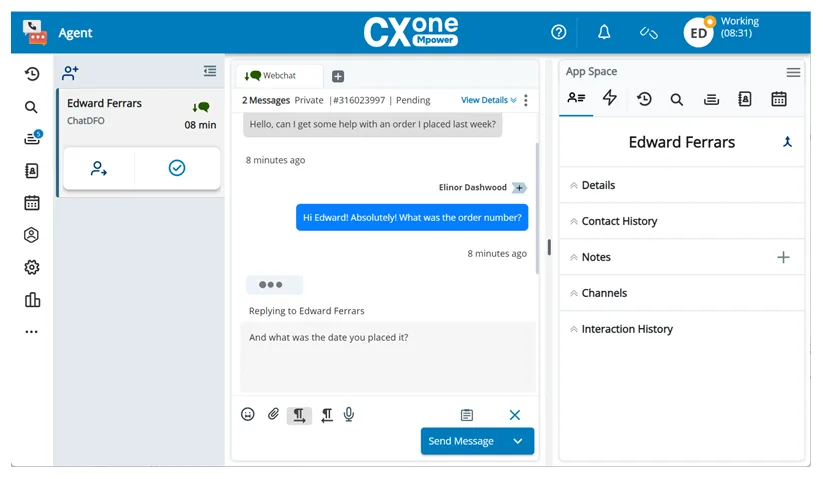This screenshot has width=823, height=479.
Task: Expand the Contact History section
Action: click(x=682, y=221)
